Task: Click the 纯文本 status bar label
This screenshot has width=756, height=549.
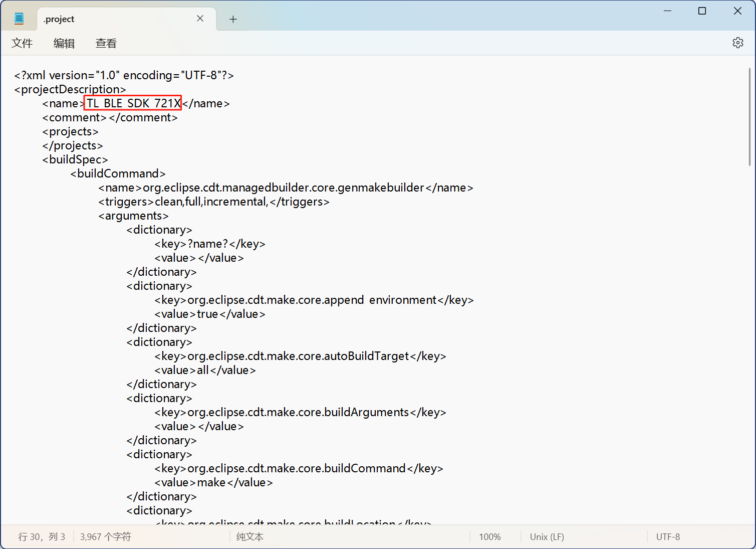Action: [x=249, y=537]
